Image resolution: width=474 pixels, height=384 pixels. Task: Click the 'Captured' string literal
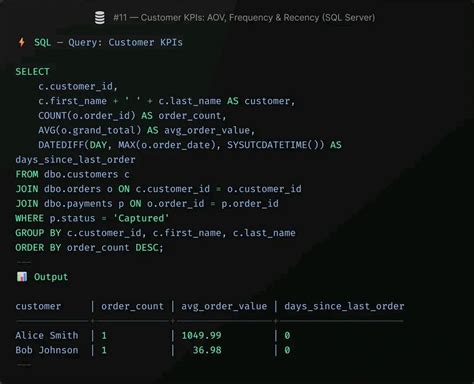(x=141, y=218)
